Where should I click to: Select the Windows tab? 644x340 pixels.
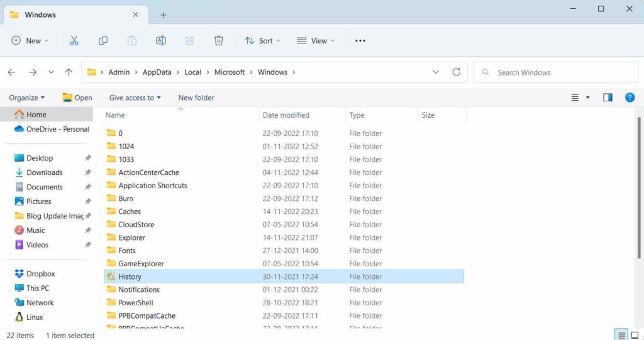tap(74, 15)
